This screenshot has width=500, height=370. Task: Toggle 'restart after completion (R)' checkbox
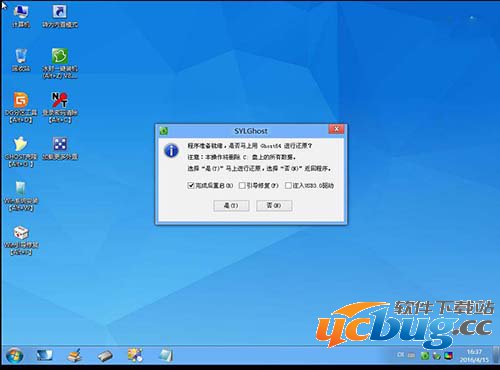pyautogui.click(x=191, y=185)
